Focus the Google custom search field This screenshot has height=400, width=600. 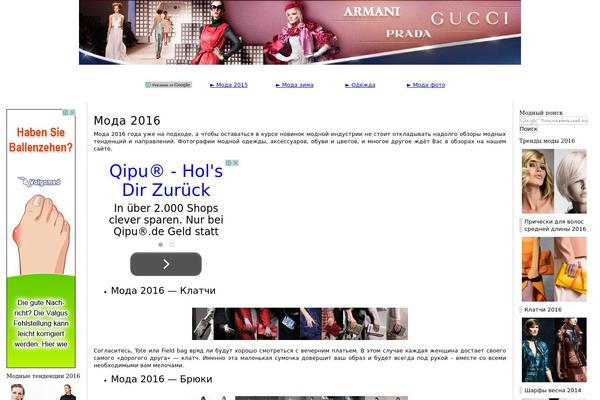(x=553, y=121)
